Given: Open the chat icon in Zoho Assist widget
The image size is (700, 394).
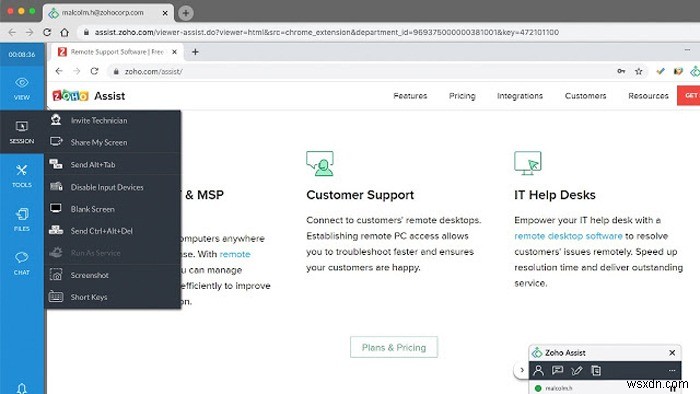Looking at the screenshot, I should pyautogui.click(x=558, y=370).
